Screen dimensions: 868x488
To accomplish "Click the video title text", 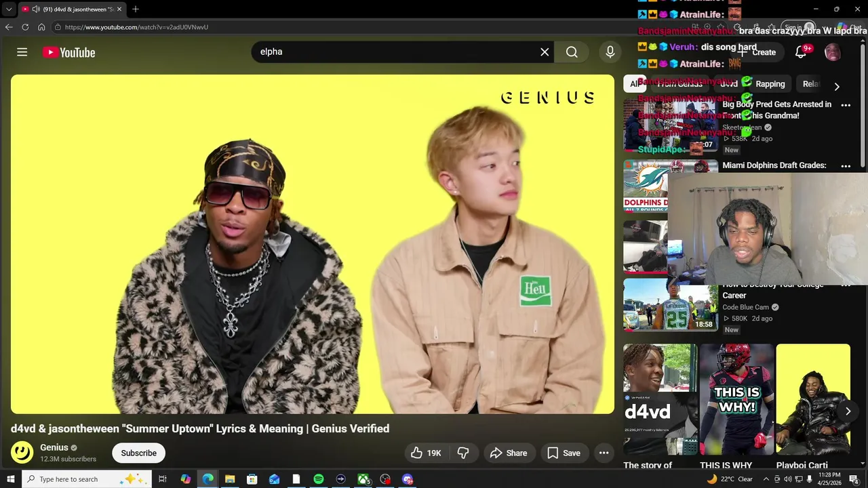I will (x=200, y=428).
